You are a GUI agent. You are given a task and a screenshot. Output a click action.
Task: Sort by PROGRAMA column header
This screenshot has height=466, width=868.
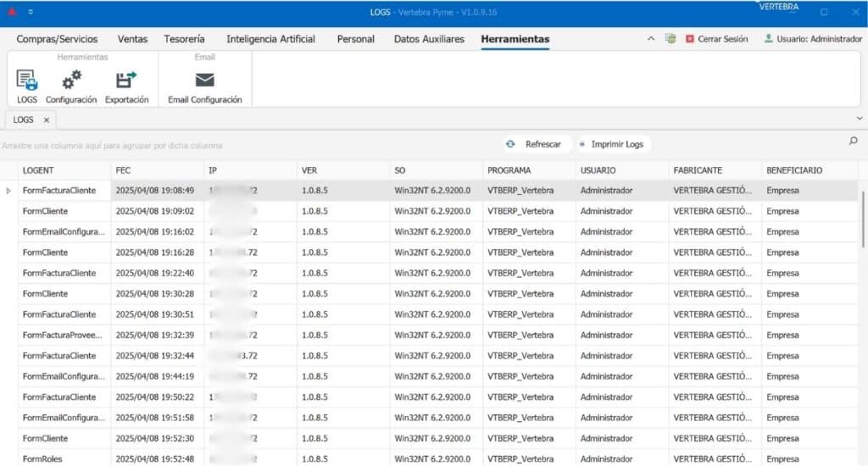pos(529,170)
